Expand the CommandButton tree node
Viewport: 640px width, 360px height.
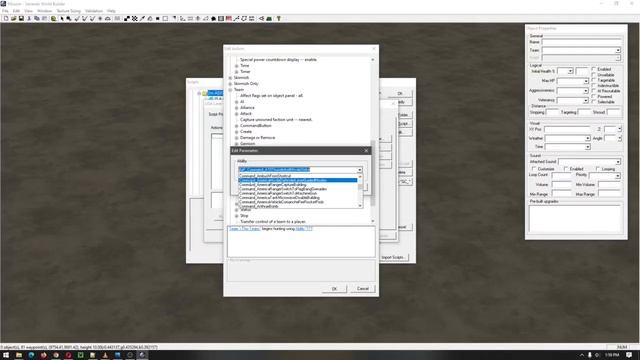pos(236,126)
